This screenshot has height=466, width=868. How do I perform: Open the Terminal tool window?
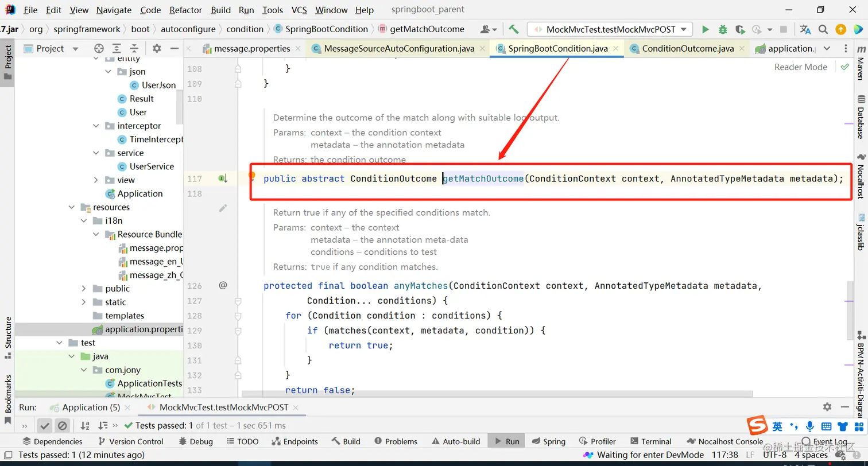tap(650, 441)
